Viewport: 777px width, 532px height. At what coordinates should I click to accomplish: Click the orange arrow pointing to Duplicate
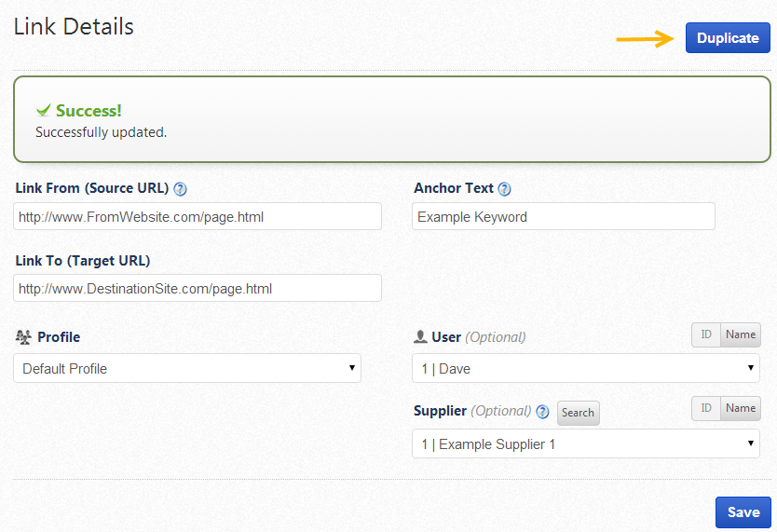point(646,38)
